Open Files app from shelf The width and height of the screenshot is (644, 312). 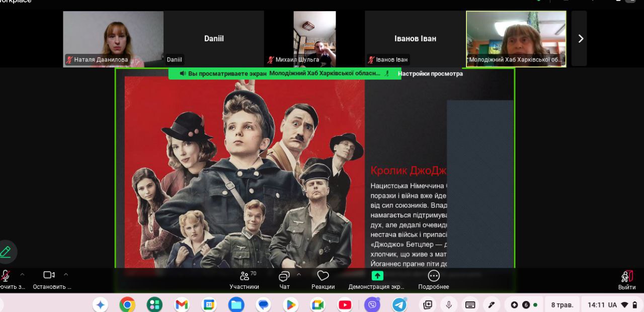coord(236,304)
